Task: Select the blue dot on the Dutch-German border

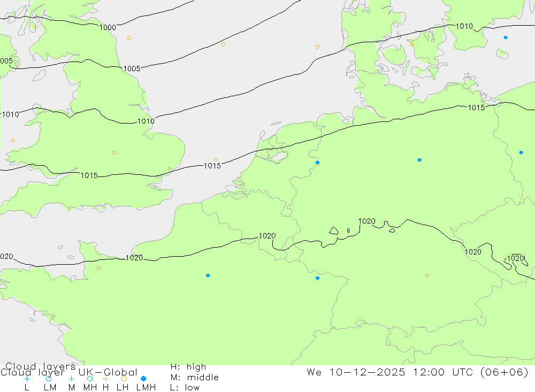Action: tap(318, 163)
